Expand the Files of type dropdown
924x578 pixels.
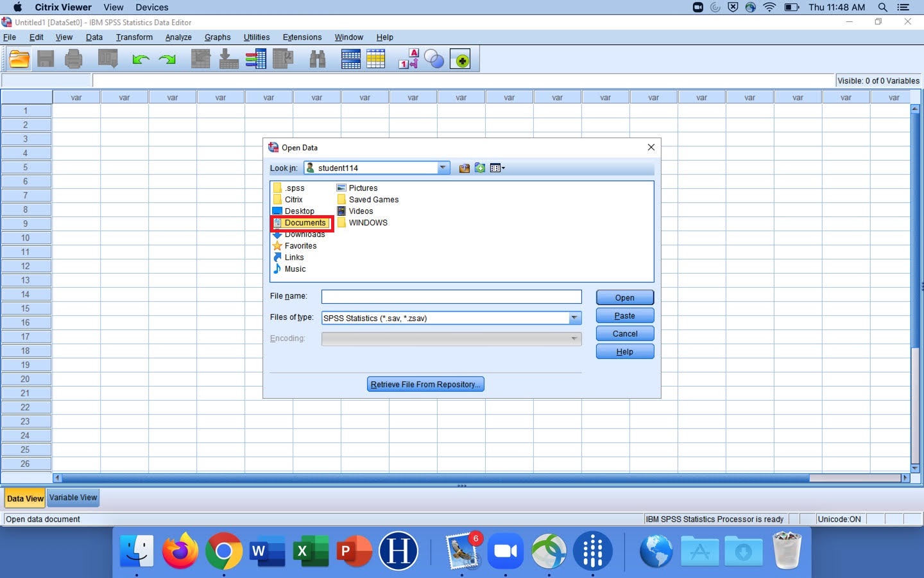click(x=574, y=318)
